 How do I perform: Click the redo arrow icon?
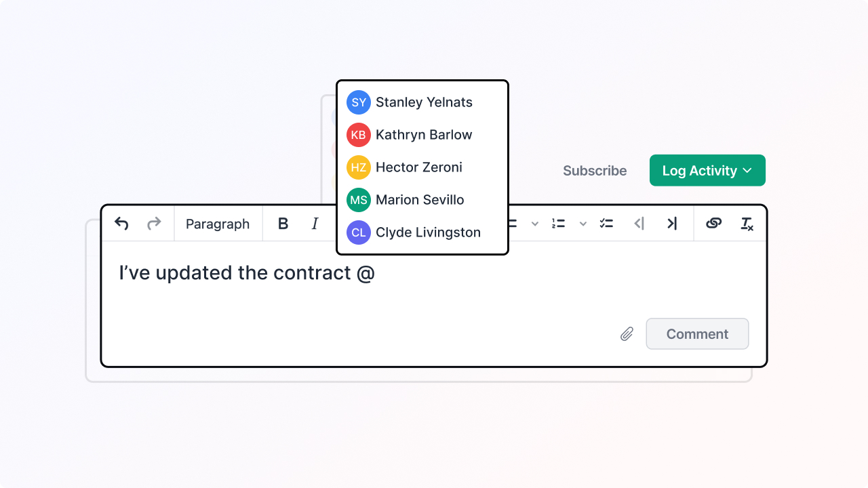click(154, 224)
